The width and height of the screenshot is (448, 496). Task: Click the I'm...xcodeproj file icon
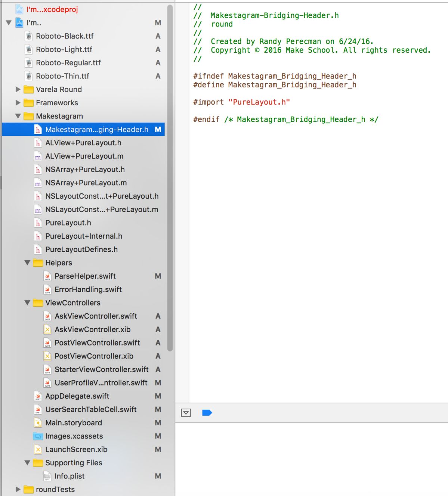click(19, 9)
